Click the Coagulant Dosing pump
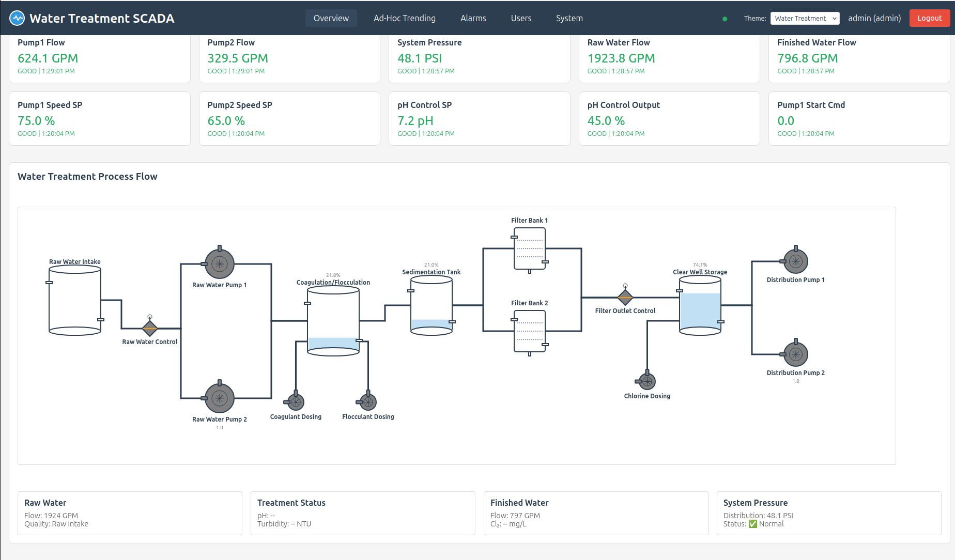 click(295, 401)
